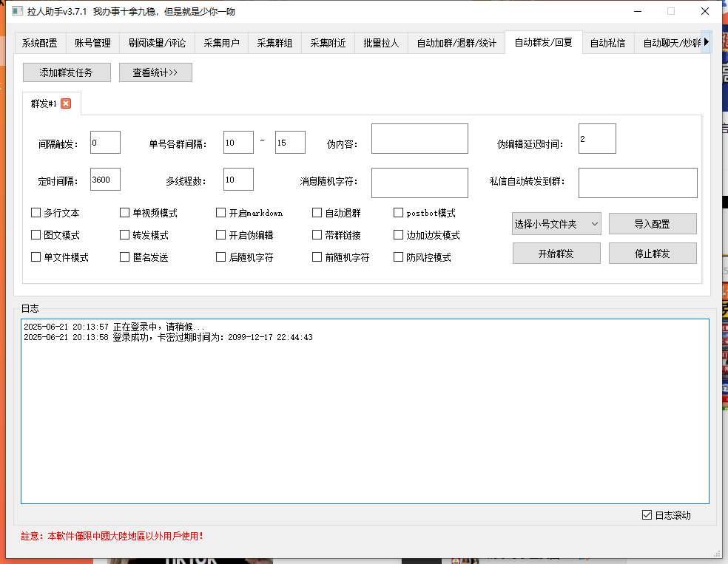Screen dimensions: 728x564
Task: Tick the 匿名发送 checkbox
Action: point(124,257)
